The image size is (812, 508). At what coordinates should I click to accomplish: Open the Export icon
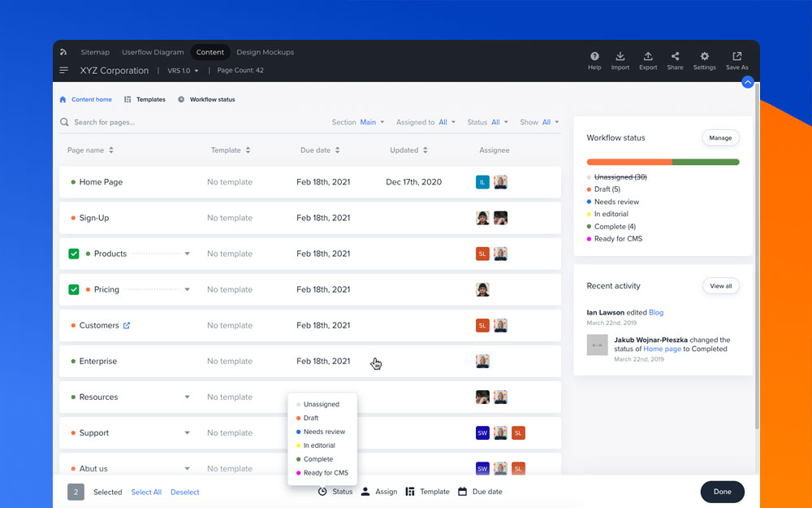pyautogui.click(x=648, y=57)
